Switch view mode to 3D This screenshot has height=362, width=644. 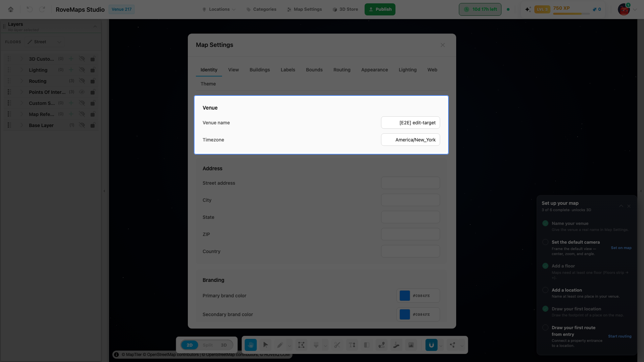[224, 345]
